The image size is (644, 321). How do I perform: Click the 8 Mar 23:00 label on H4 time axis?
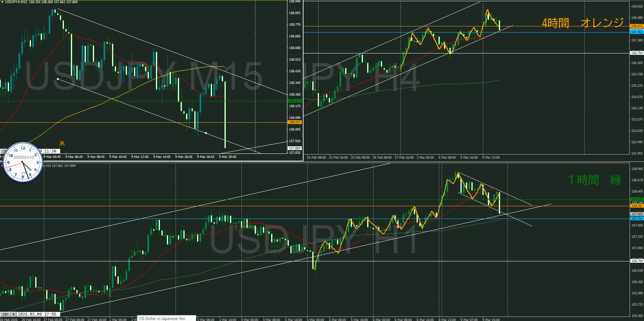491,158
